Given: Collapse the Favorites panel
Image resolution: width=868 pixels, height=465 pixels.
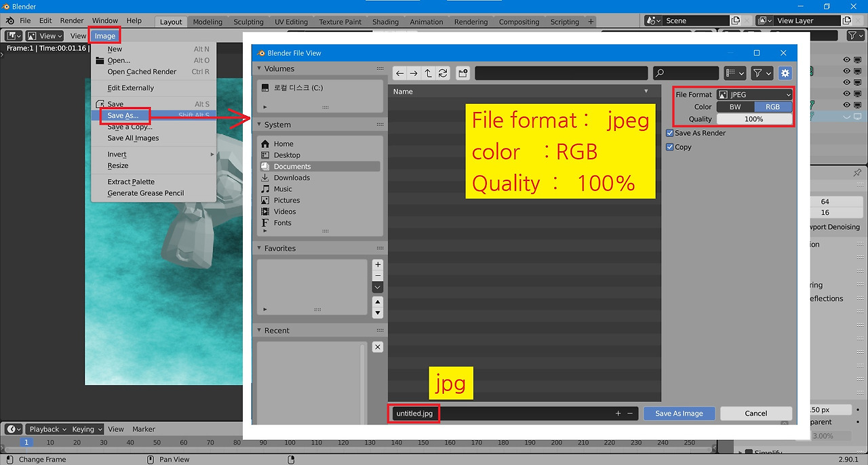Looking at the screenshot, I should pyautogui.click(x=259, y=249).
